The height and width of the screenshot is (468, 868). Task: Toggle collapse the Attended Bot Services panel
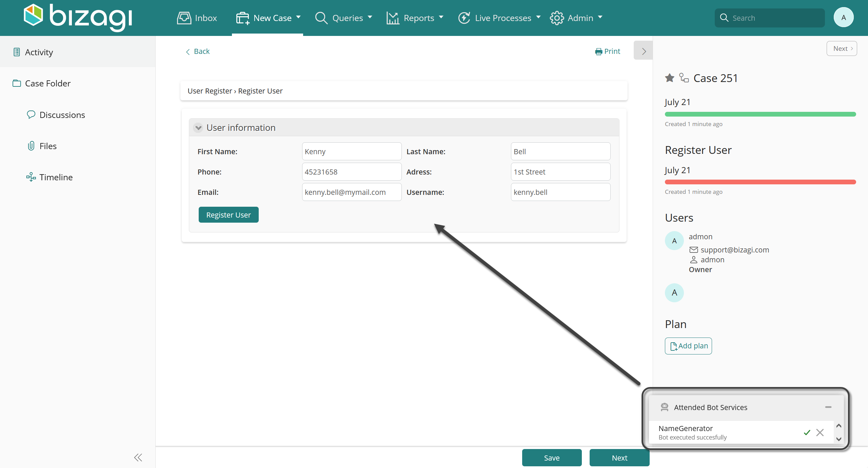[829, 407]
